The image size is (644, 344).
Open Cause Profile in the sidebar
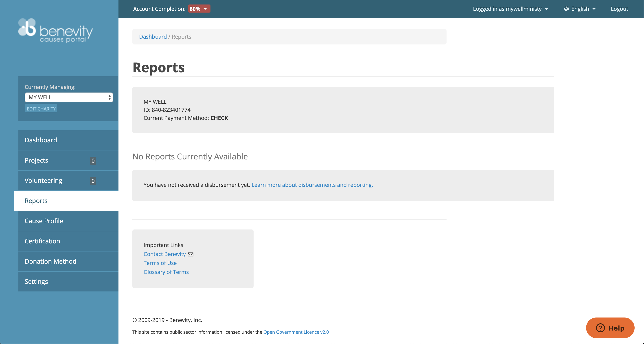point(44,221)
